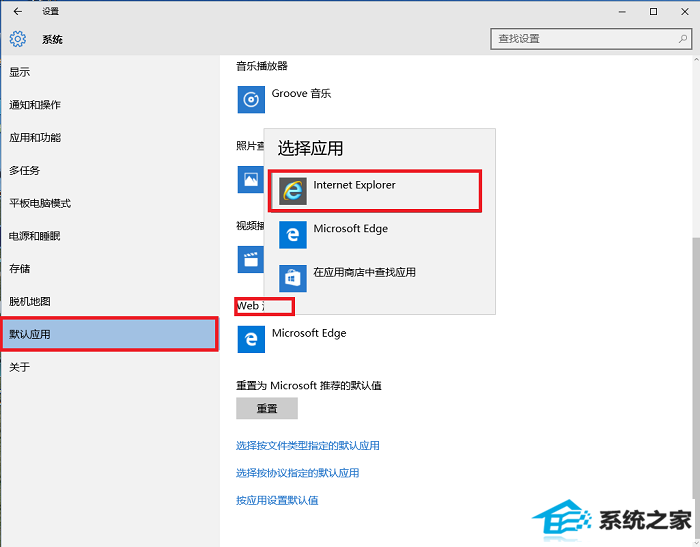Click the video player clapperboard icon
The height and width of the screenshot is (547, 700).
[250, 259]
